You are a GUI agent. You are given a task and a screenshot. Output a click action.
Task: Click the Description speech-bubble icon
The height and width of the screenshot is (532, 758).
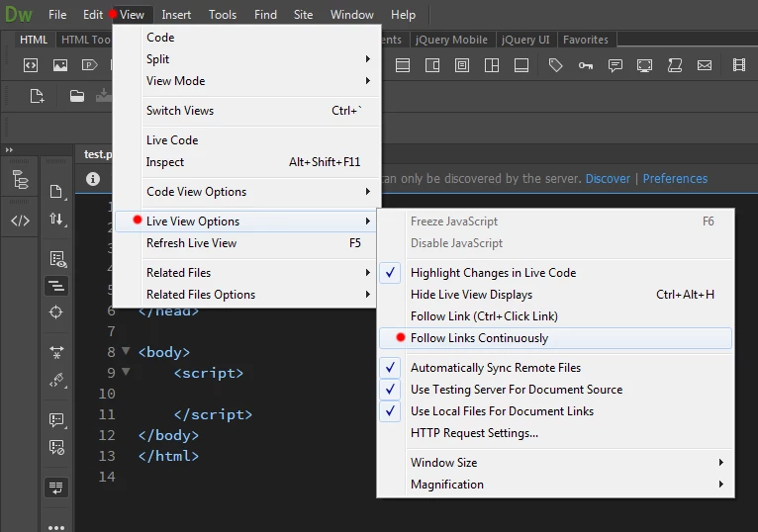[x=615, y=65]
